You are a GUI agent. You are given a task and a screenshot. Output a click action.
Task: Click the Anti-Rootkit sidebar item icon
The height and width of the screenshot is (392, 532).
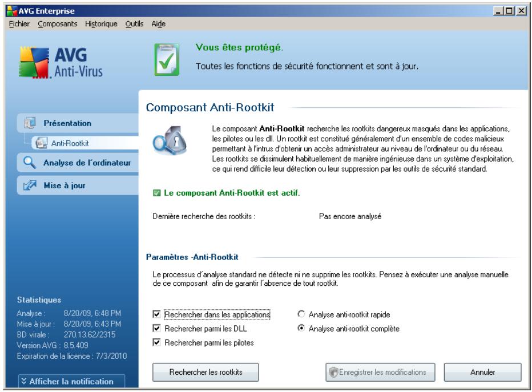coord(42,143)
